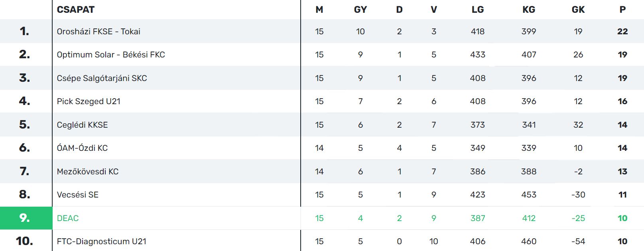
Task: Click the GK column header
Action: 578,10
